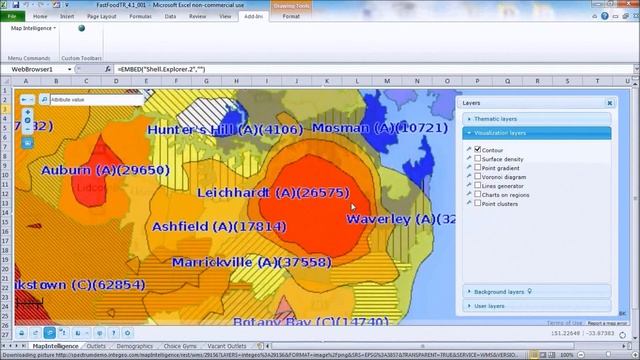640x360 pixels.
Task: Click the wrench icon next to Voronoi diagram
Action: pyautogui.click(x=469, y=176)
